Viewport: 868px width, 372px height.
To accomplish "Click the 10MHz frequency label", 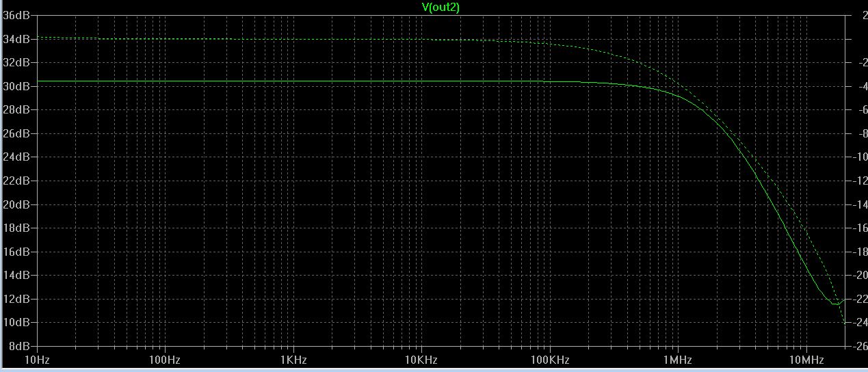I will click(806, 360).
